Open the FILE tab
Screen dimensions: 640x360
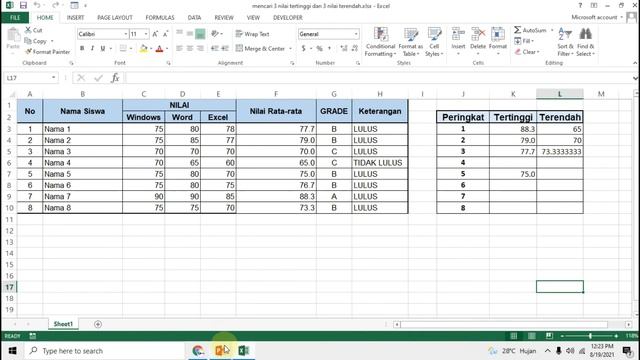pos(15,18)
